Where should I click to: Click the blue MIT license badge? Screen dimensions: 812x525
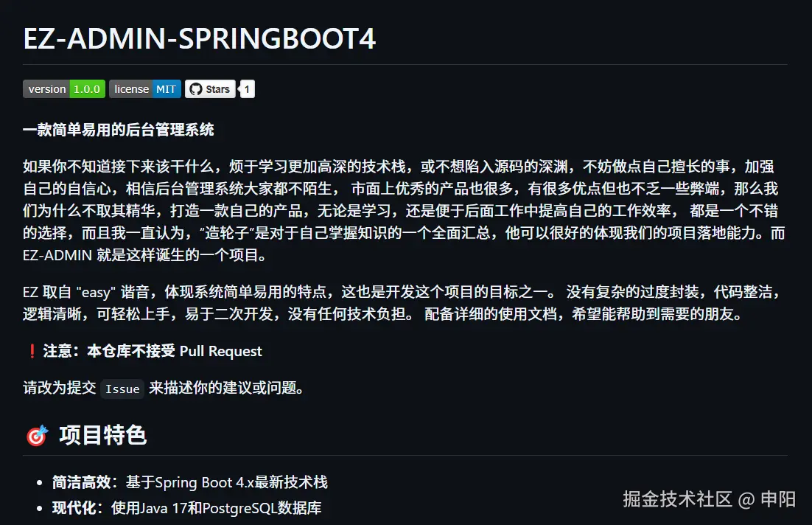click(167, 89)
